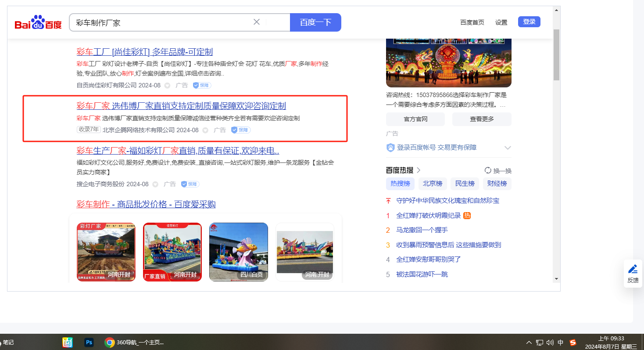This screenshot has width=644, height=350.
Task: Switch to the 财经榜 tab
Action: [x=497, y=184]
